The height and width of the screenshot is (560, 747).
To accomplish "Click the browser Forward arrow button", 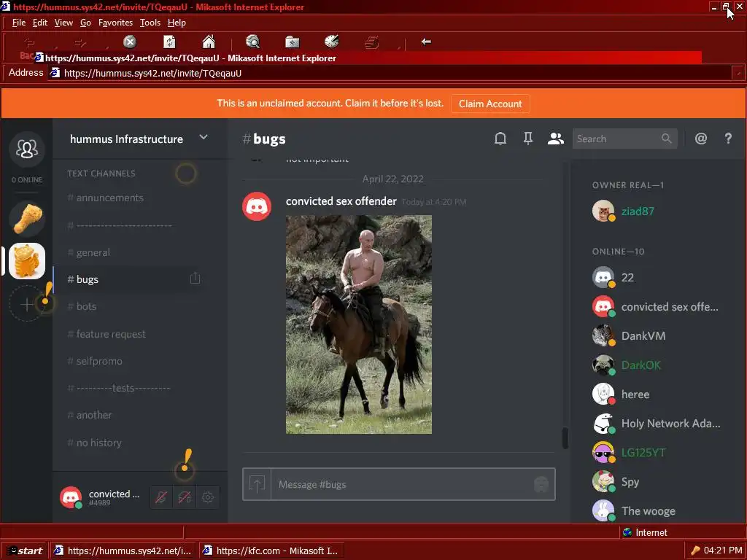I will 80,43.
